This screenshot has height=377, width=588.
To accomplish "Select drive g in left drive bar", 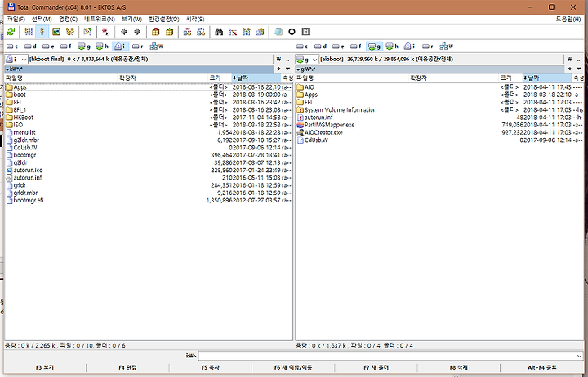I will point(84,47).
